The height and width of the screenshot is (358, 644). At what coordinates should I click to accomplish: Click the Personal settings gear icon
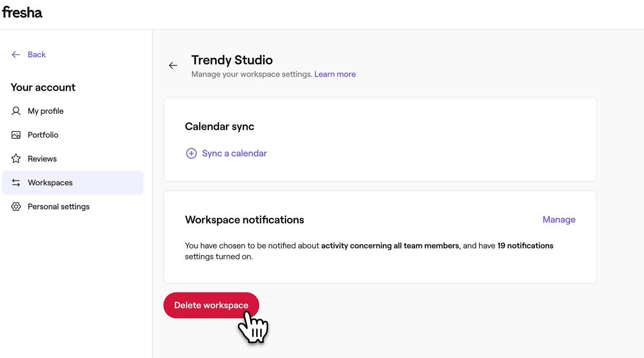coord(16,206)
